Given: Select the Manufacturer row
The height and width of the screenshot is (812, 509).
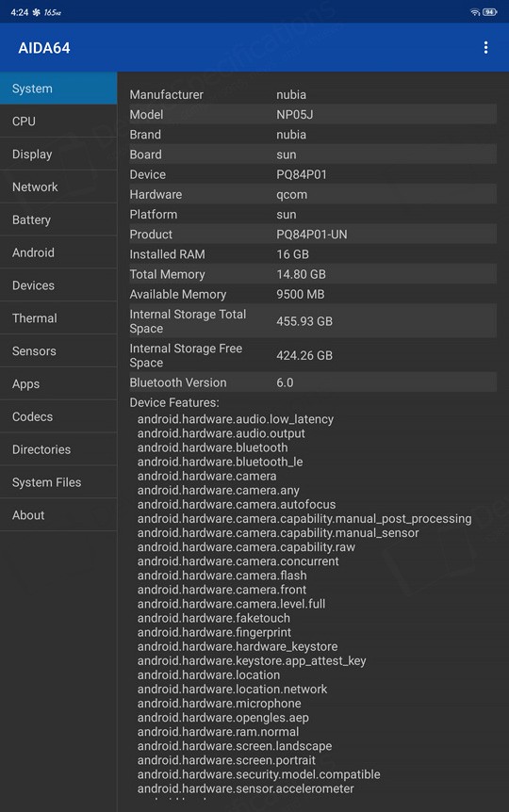Looking at the screenshot, I should [x=313, y=95].
